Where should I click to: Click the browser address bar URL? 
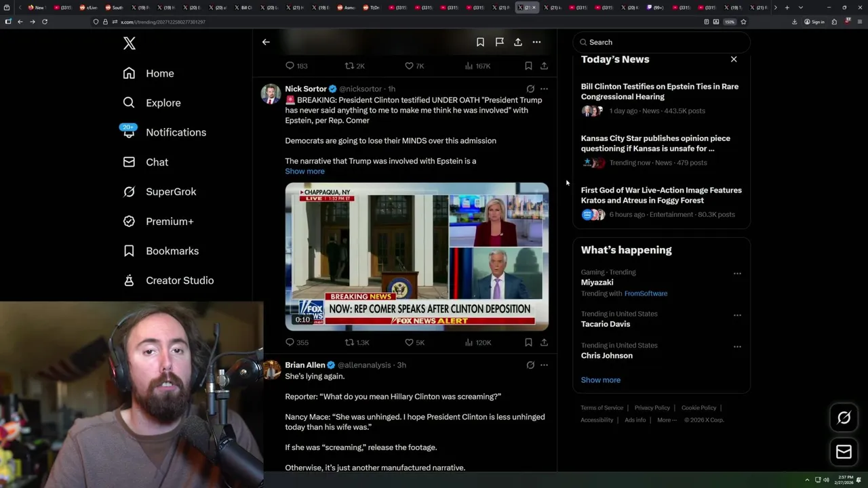(x=163, y=22)
